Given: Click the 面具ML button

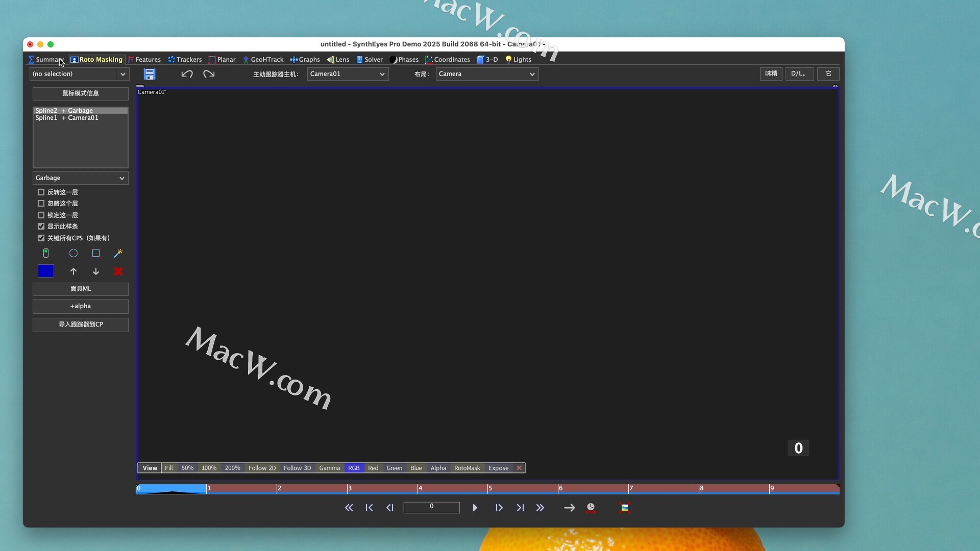Looking at the screenshot, I should [81, 289].
